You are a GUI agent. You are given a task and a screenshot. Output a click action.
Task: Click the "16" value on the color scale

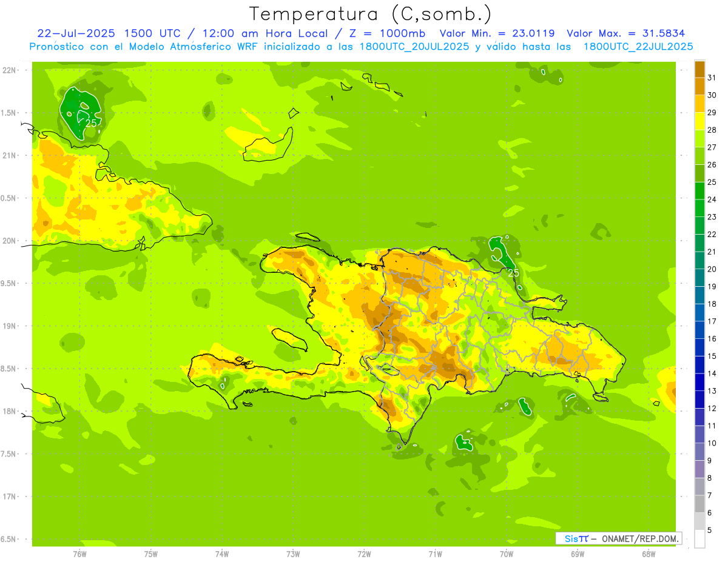pos(712,338)
